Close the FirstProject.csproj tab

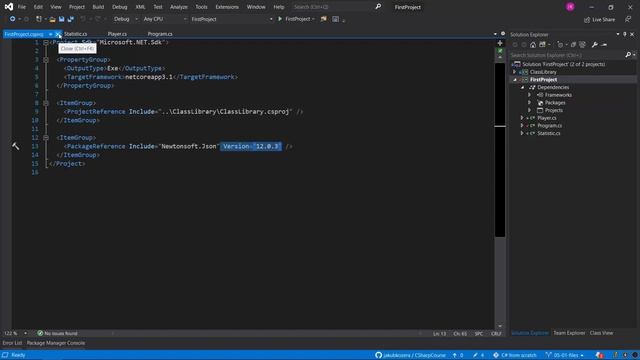coord(58,34)
